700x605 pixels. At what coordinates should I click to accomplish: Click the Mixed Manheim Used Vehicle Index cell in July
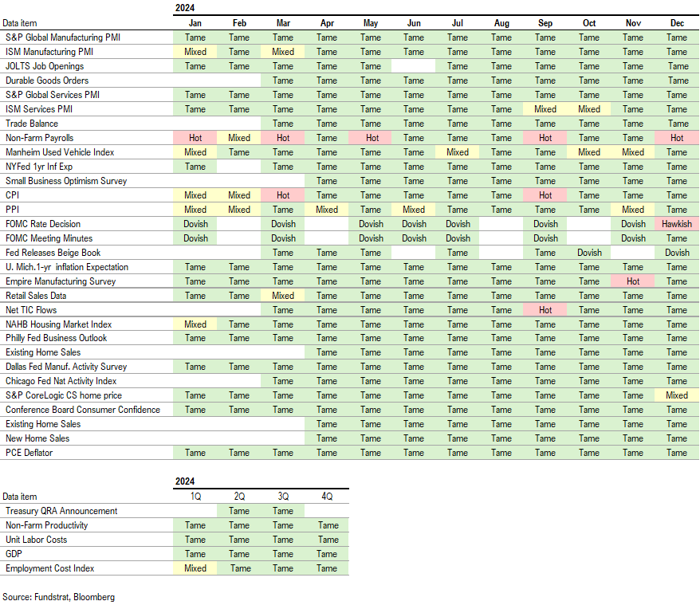point(458,152)
